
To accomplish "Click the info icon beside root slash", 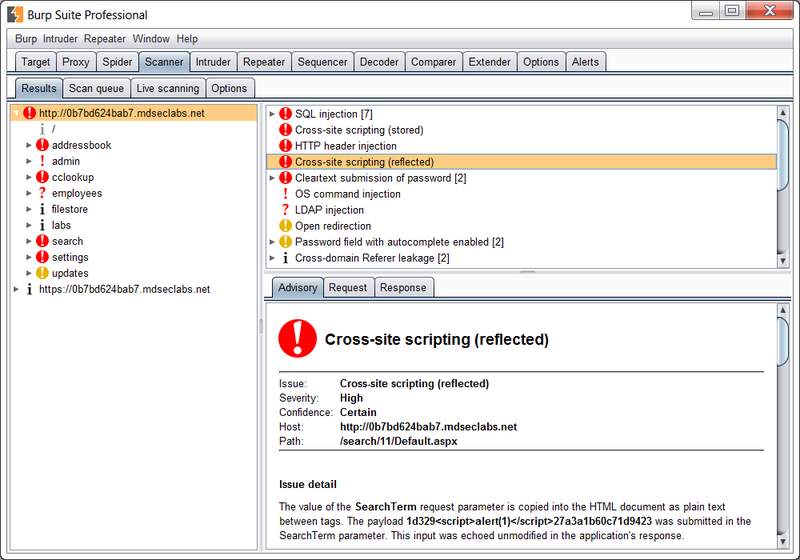I will (42, 129).
